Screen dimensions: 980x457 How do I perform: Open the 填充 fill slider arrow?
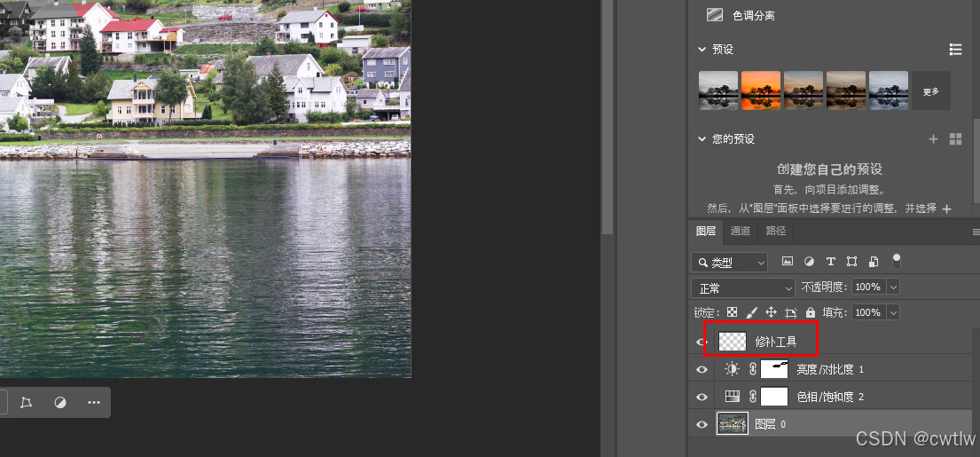click(893, 312)
